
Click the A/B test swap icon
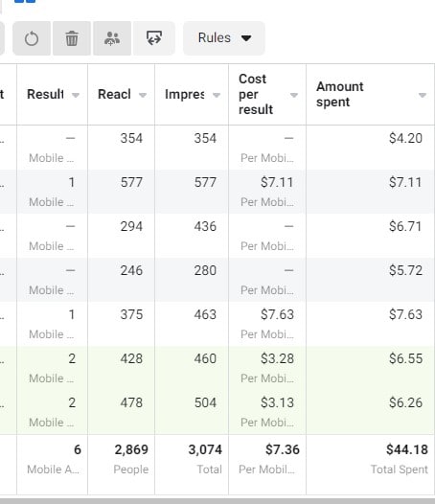pos(154,38)
